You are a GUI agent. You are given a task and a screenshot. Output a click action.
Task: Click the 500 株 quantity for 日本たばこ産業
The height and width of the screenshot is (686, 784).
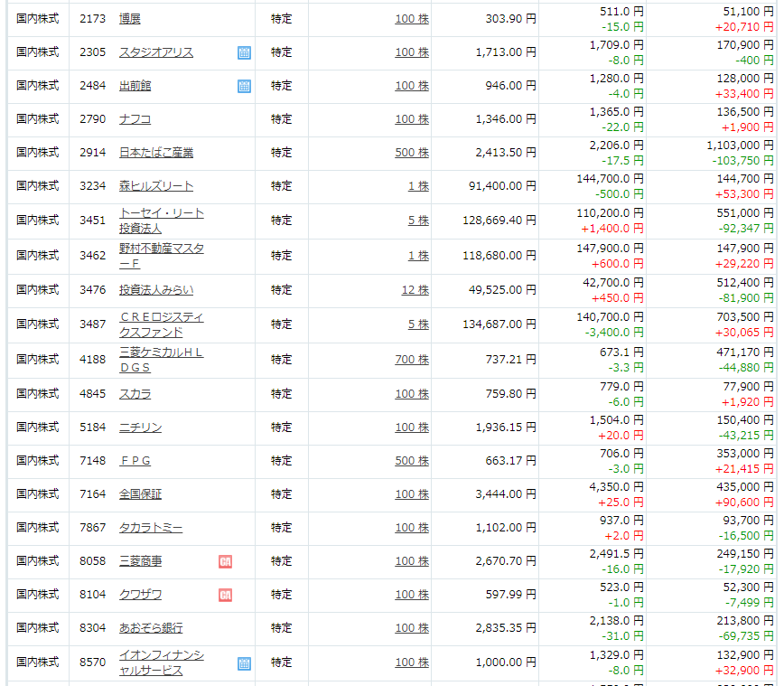[x=412, y=153]
